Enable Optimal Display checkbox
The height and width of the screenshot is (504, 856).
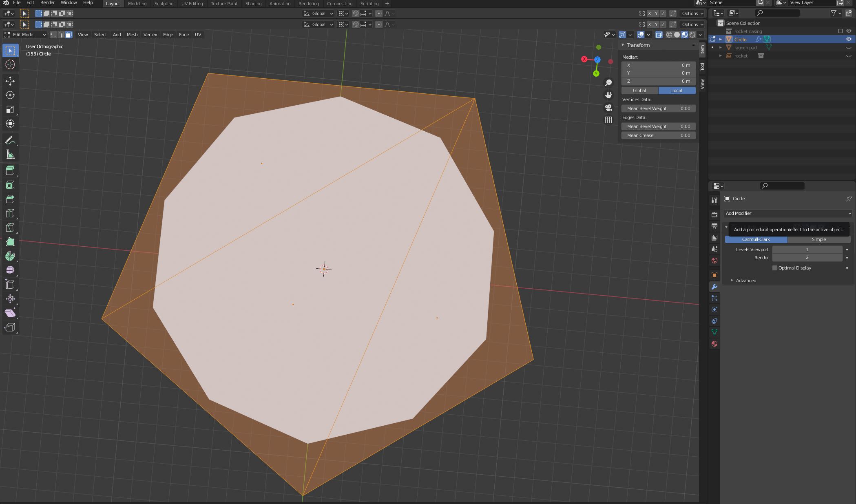pyautogui.click(x=775, y=268)
